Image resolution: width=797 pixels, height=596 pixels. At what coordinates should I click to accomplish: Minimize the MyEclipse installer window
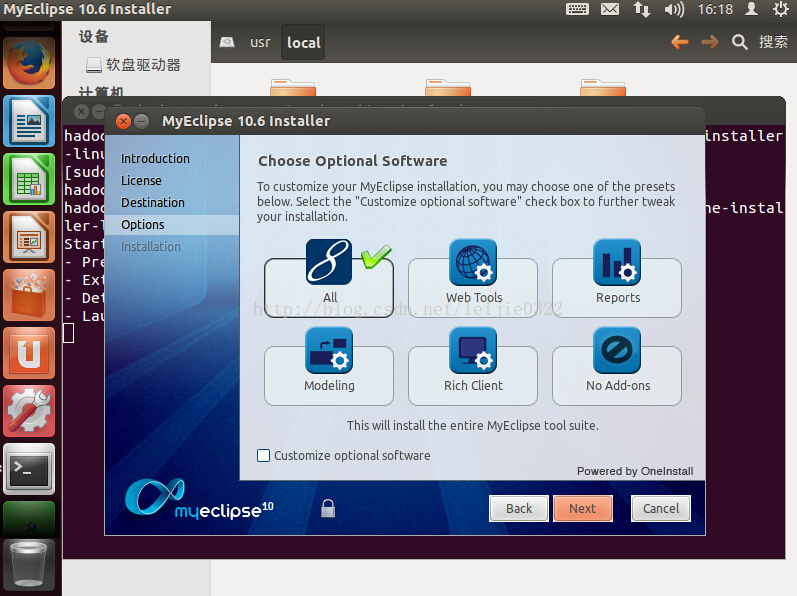coord(142,121)
